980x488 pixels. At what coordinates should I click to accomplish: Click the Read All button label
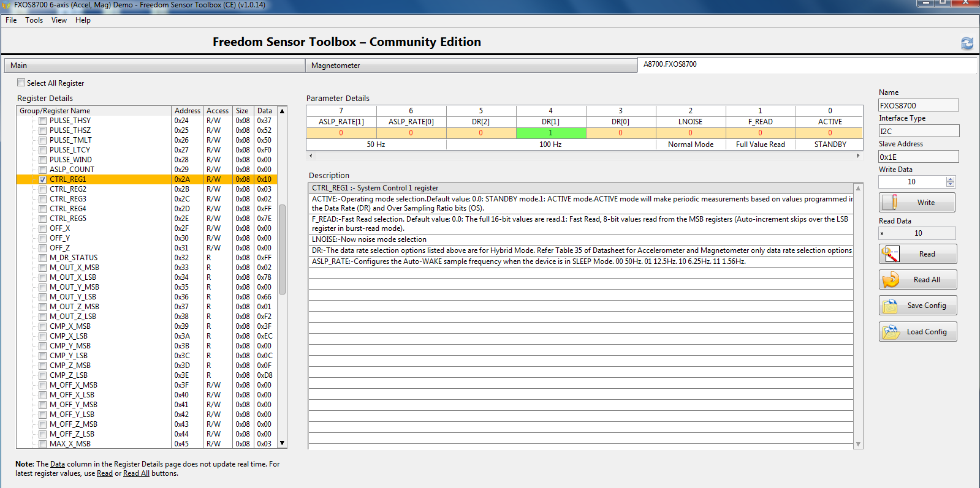927,280
